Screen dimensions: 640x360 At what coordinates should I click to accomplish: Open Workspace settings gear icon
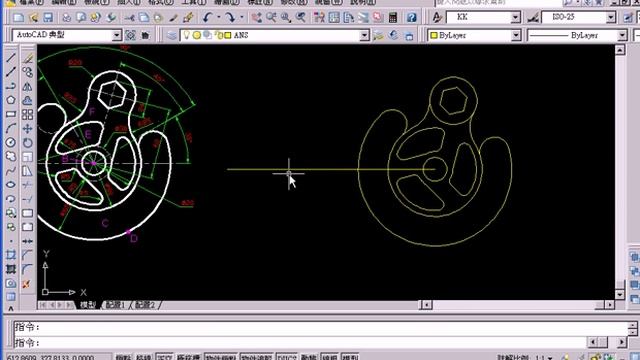coord(131,36)
